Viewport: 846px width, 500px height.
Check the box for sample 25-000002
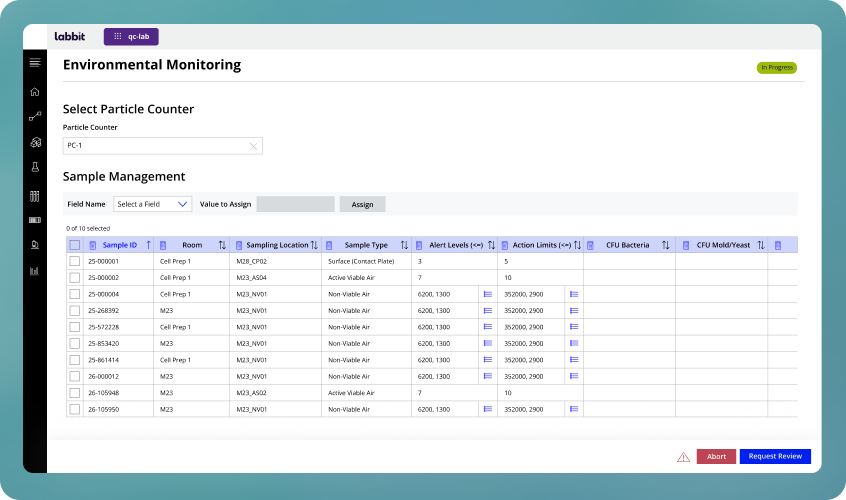74,278
